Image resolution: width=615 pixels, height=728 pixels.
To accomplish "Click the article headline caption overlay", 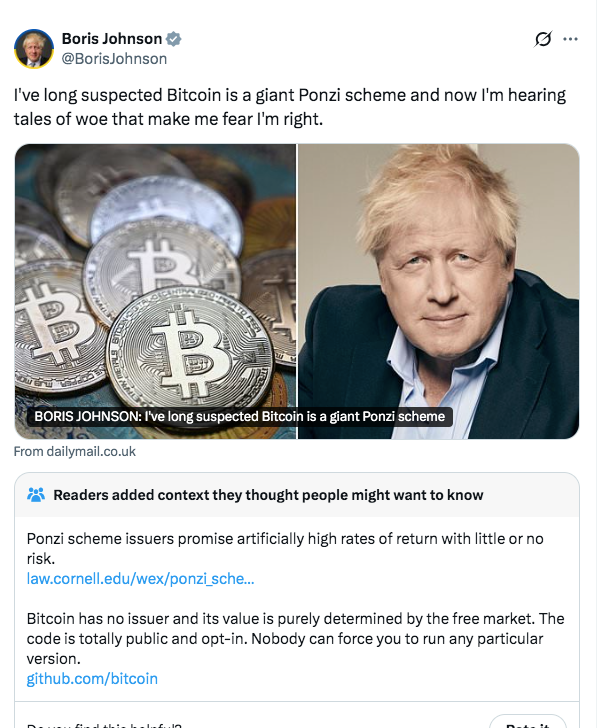I will pyautogui.click(x=239, y=416).
